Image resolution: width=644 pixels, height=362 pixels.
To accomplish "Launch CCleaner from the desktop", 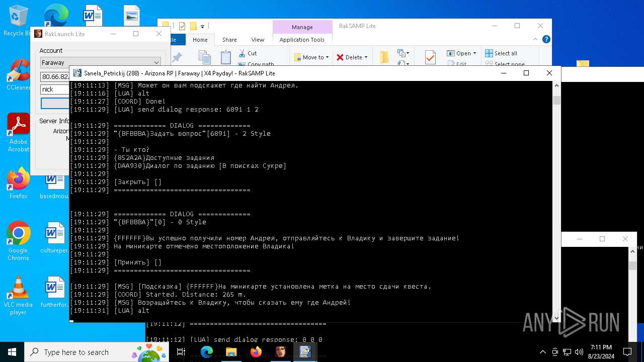I will pyautogui.click(x=18, y=74).
